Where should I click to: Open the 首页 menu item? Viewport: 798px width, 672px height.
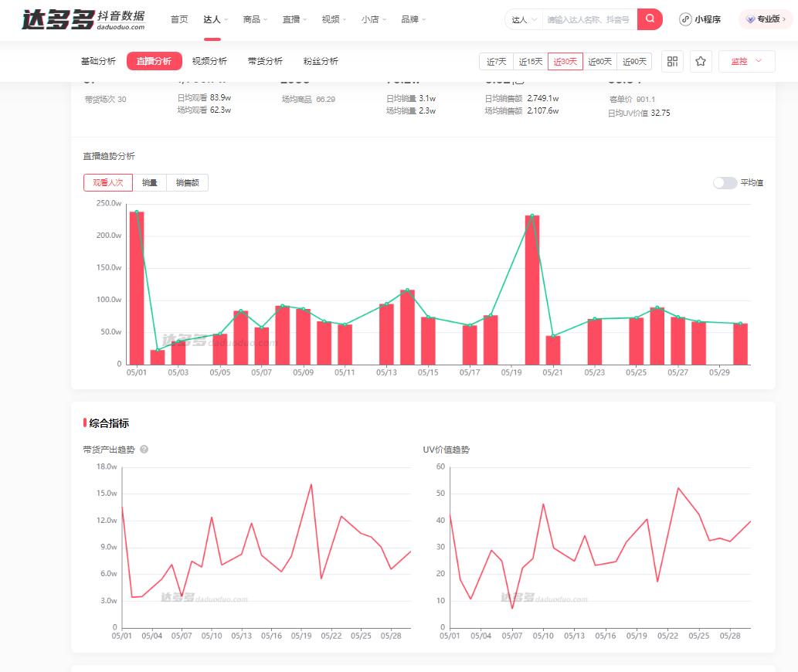point(178,19)
